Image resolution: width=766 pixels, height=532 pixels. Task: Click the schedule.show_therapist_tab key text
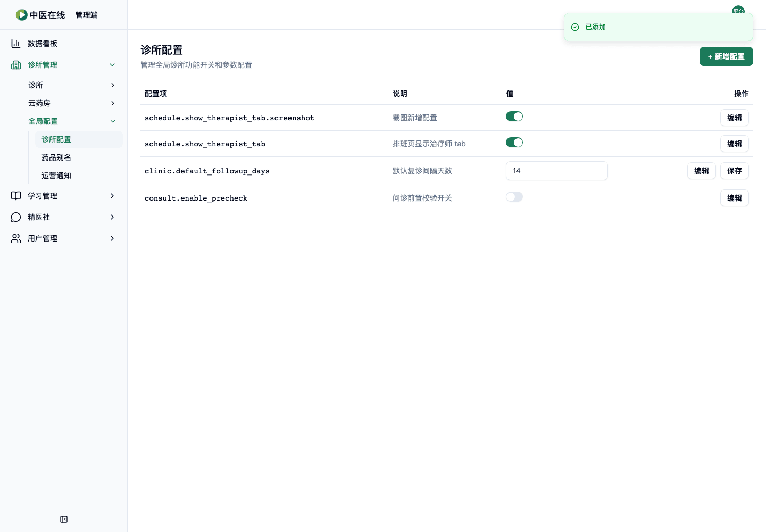tap(205, 144)
